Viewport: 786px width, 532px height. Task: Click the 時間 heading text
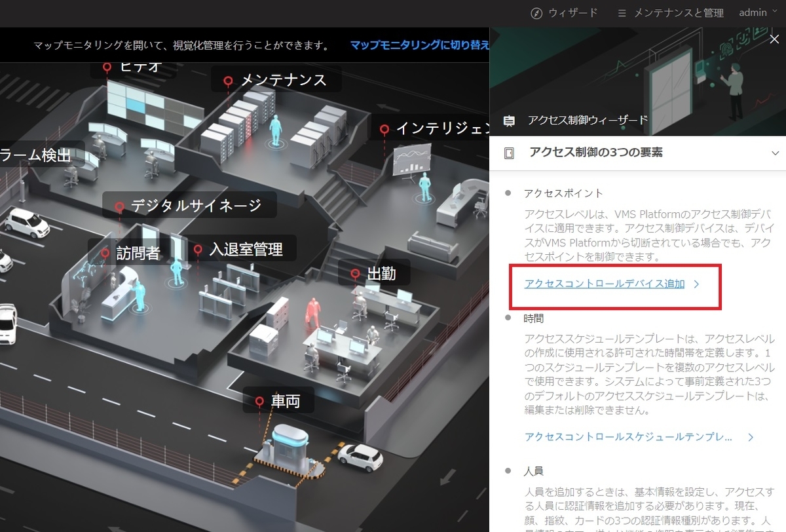(534, 318)
